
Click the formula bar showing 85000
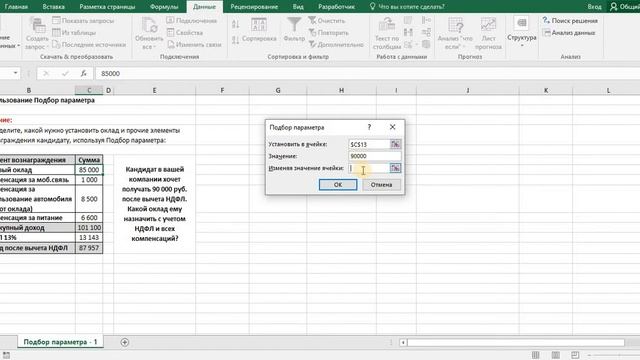point(367,73)
